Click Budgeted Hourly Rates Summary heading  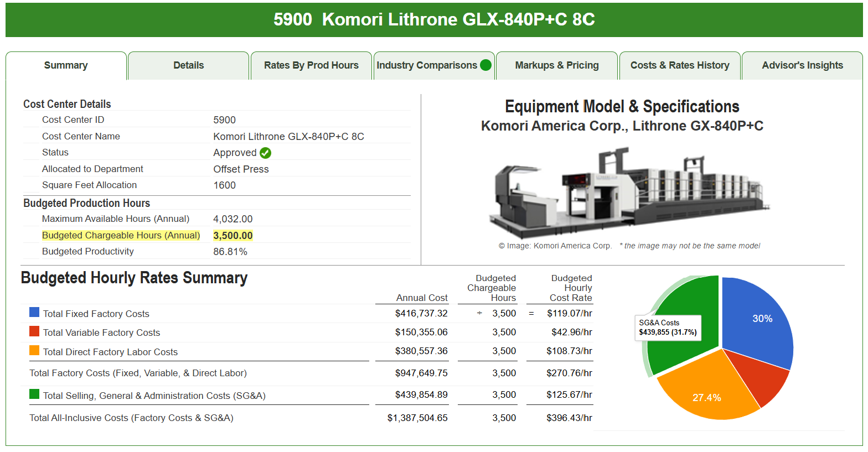[x=134, y=278]
